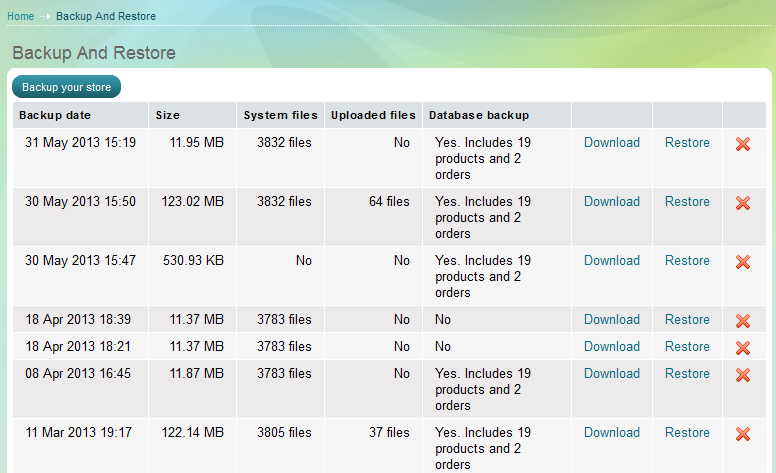
Task: Delete the 30 May 2013 15:47 backup
Action: 743,262
